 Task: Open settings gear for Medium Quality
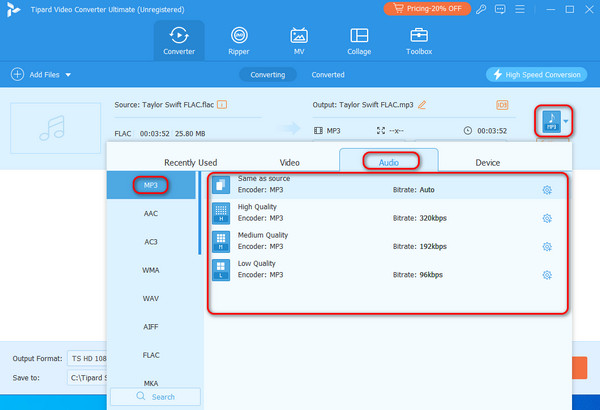[x=547, y=247]
